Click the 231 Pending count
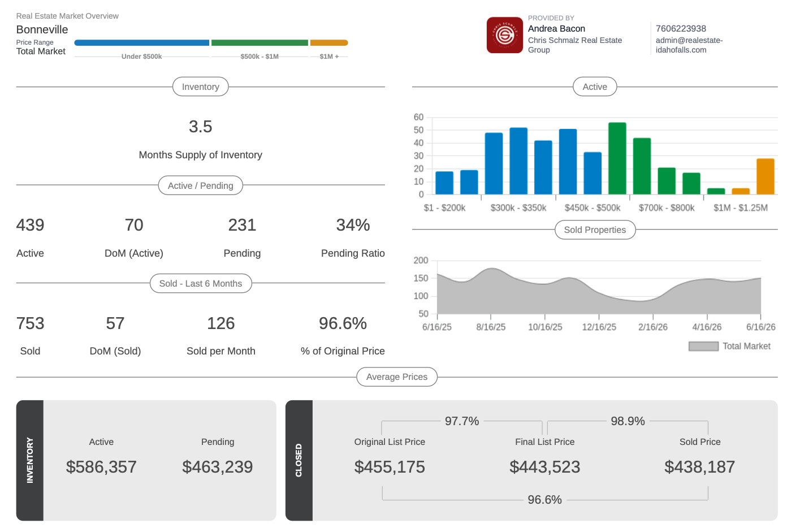This screenshot has width=787, height=532. point(242,225)
